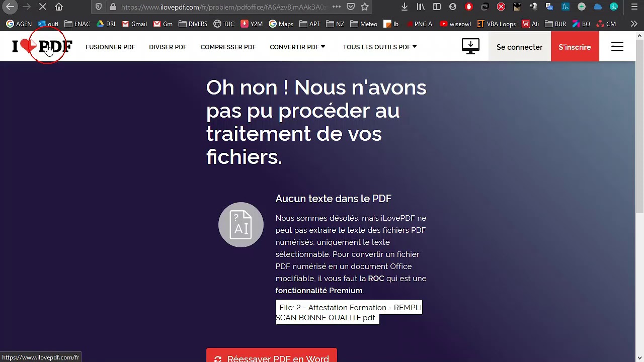
Task: Click S'inscrire sign-up button
Action: coord(575,47)
